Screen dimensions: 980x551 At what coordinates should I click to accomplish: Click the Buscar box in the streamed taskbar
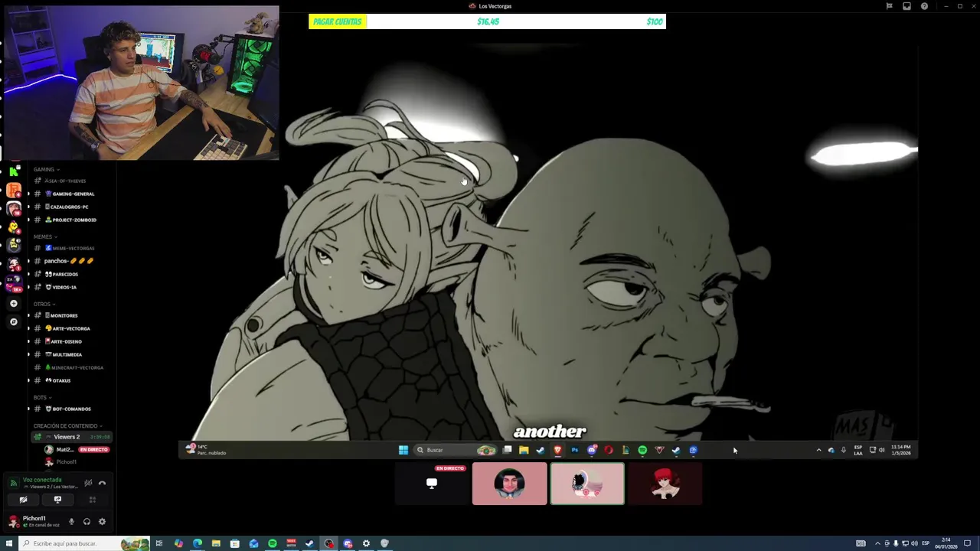coord(456,450)
